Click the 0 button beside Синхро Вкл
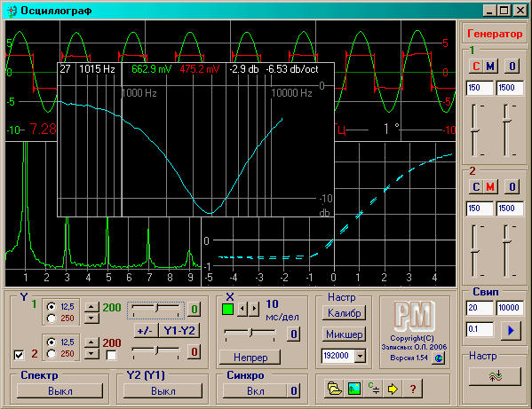This screenshot has width=532, height=409. click(294, 391)
